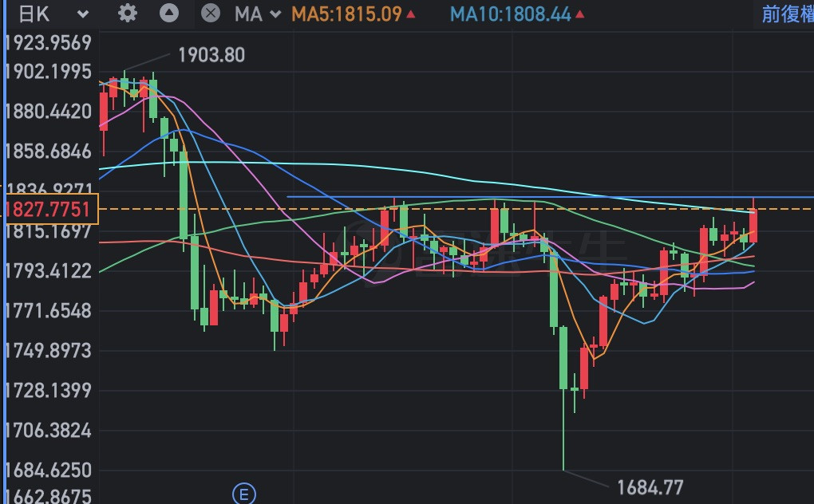Click the 1815.1697 axis price label

49,232
